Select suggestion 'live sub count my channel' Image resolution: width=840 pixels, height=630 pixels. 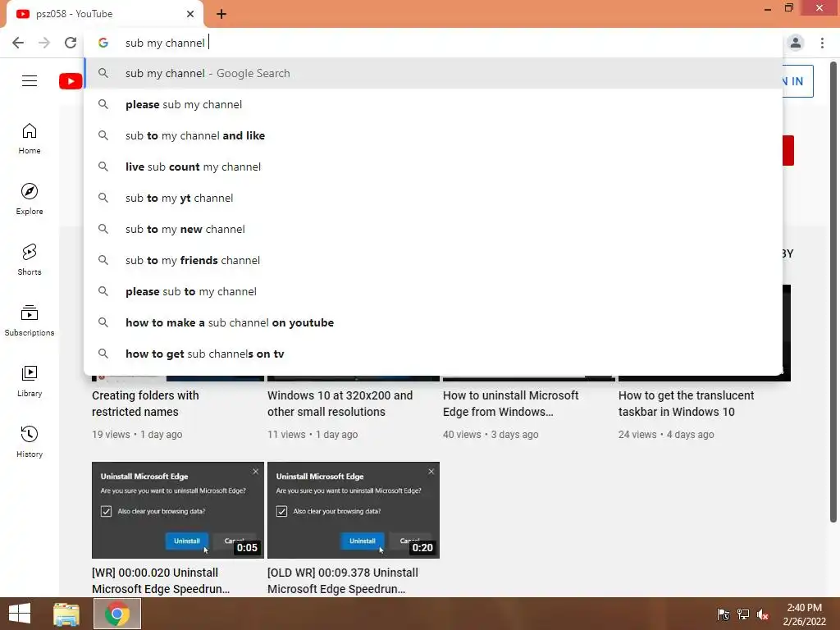pos(433,167)
